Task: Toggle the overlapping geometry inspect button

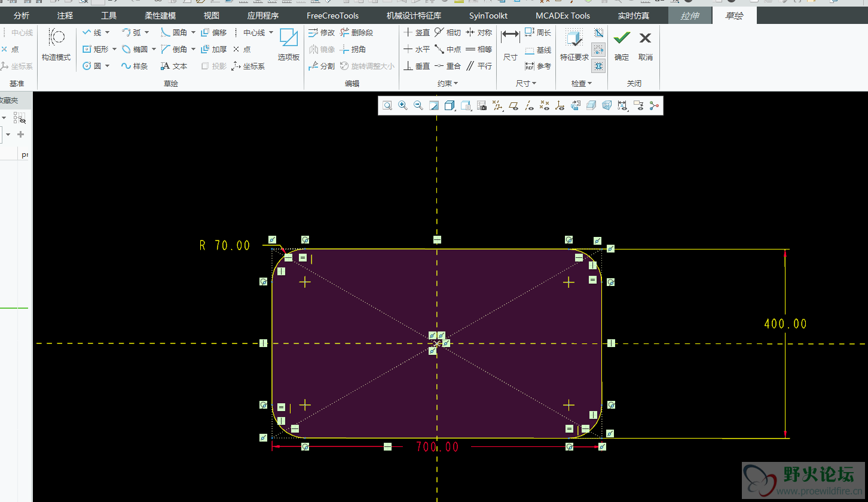Action: click(598, 32)
